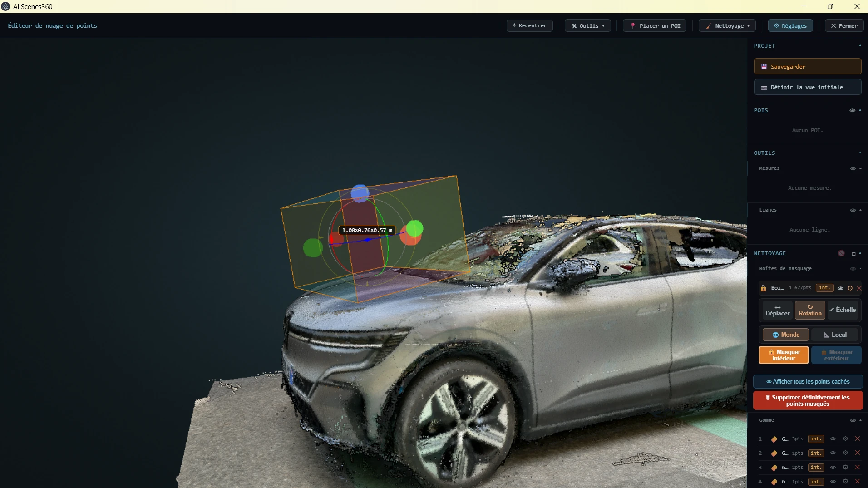Screen dimensions: 868x488
Task: Toggle visibility of eraser row 4
Action: (x=833, y=482)
